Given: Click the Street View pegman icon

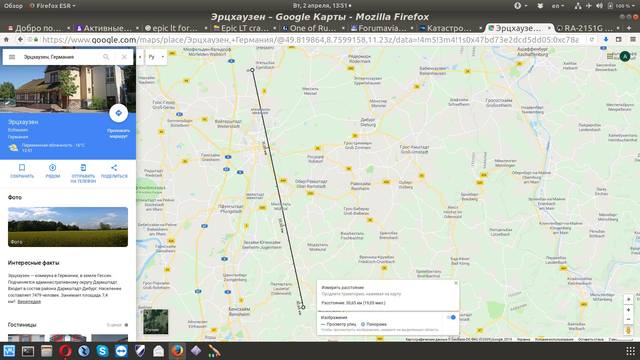Looking at the screenshot, I should (629, 331).
